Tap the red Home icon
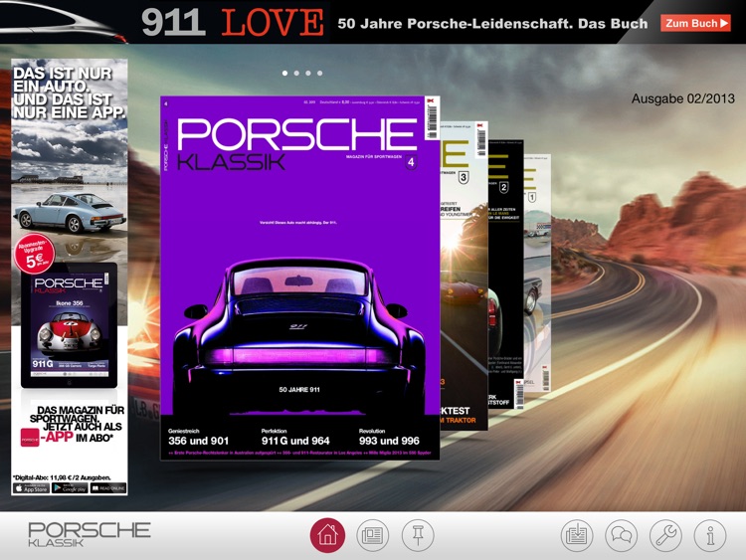Screen dimensions: 746x560 point(327,535)
